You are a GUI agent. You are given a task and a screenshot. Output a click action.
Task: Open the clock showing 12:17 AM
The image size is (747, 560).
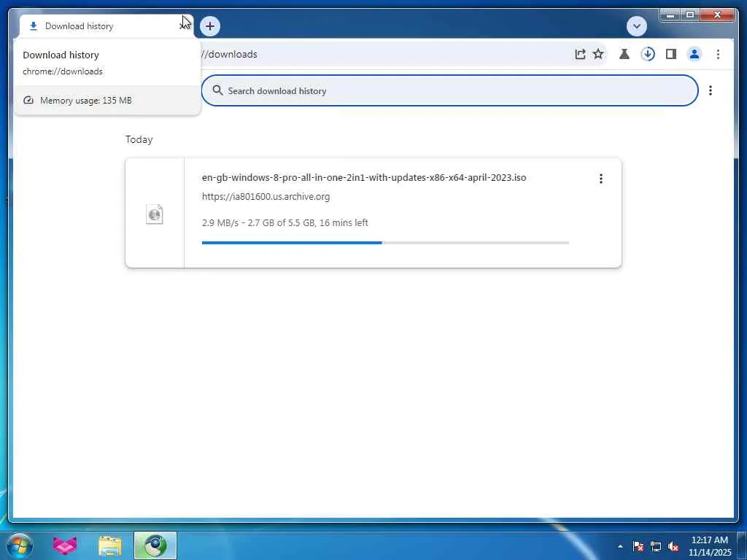(710, 546)
